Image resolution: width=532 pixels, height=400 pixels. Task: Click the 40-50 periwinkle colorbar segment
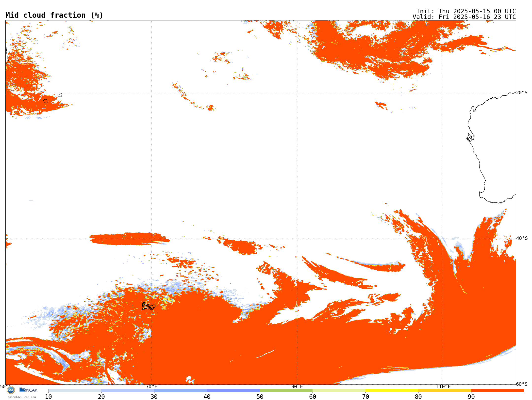(x=233, y=391)
